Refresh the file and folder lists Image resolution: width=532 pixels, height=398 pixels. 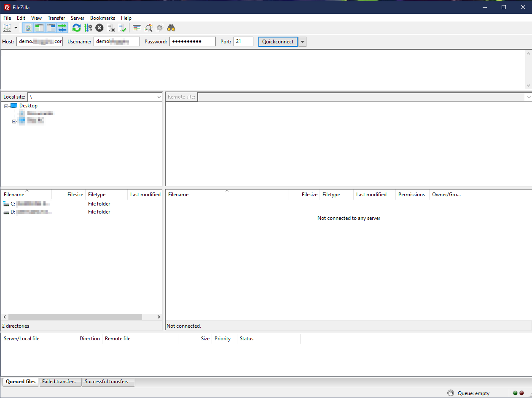pos(76,28)
